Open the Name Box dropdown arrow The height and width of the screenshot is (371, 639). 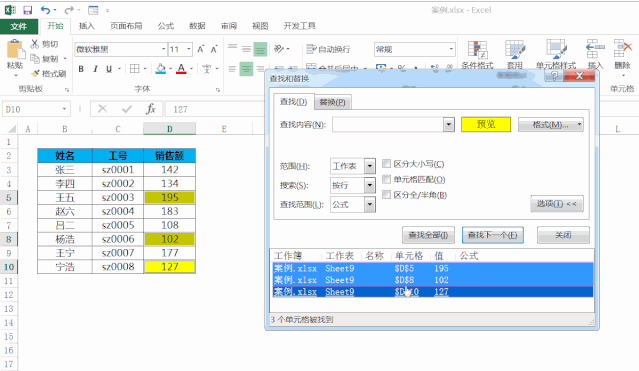64,109
